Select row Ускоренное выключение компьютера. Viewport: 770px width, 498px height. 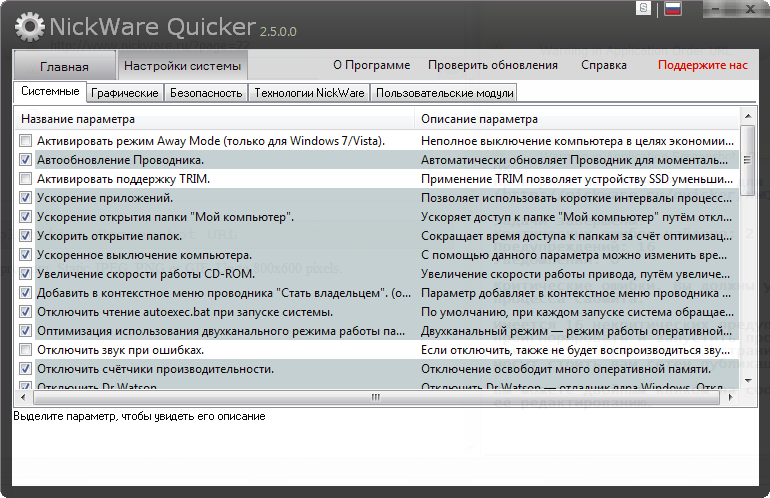coord(144,255)
